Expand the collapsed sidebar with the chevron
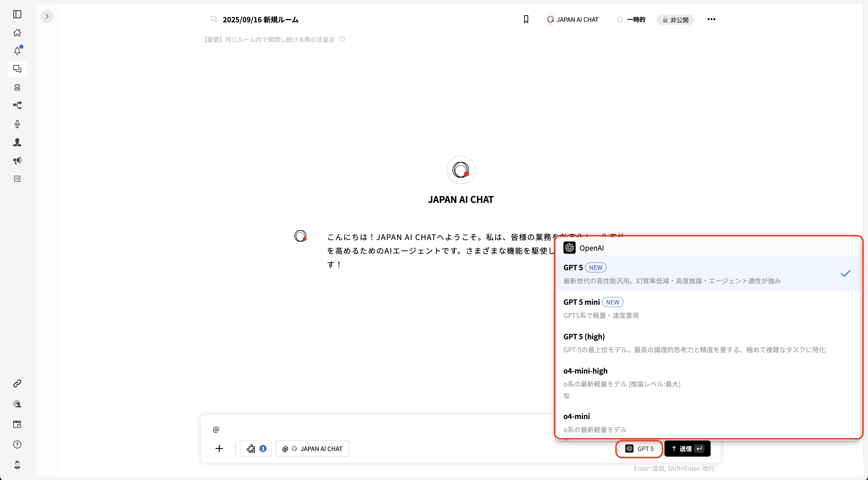868x480 pixels. pos(47,16)
